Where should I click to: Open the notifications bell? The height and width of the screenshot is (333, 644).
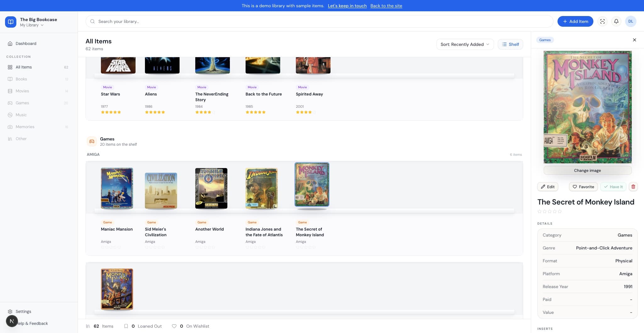(x=616, y=21)
